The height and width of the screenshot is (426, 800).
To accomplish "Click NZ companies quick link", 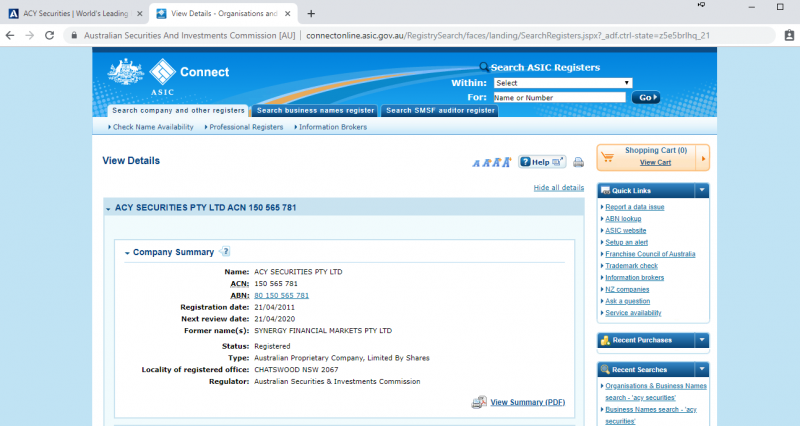I will pos(627,289).
